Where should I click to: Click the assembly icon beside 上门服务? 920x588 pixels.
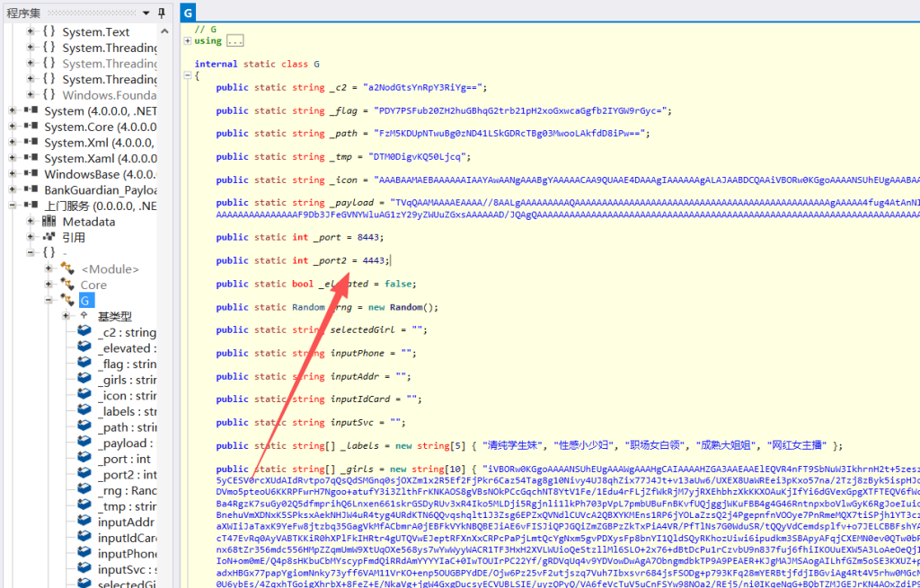(31, 206)
